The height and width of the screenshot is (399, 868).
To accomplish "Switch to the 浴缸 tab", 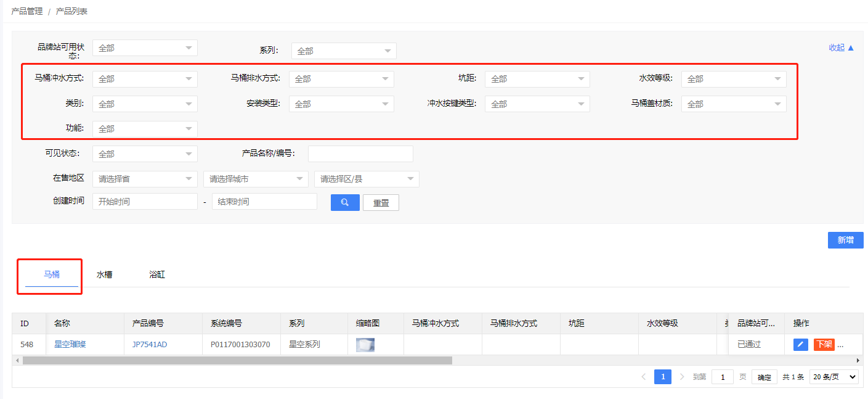I will (157, 274).
